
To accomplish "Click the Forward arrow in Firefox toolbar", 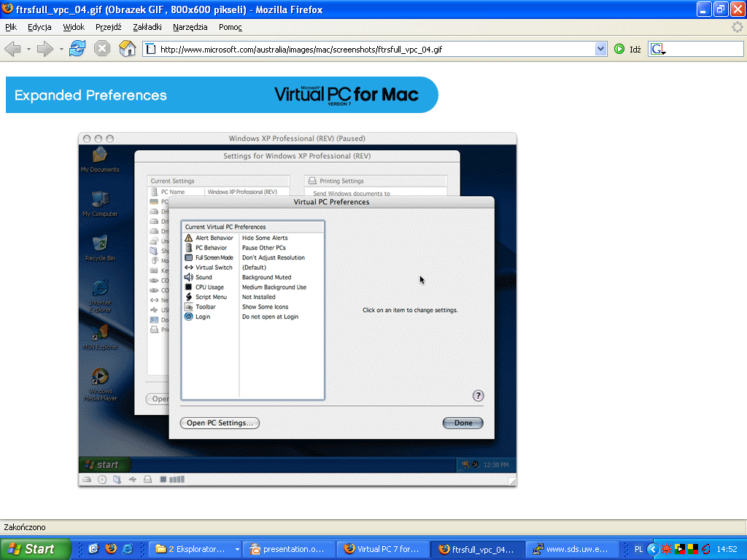I will pyautogui.click(x=44, y=49).
